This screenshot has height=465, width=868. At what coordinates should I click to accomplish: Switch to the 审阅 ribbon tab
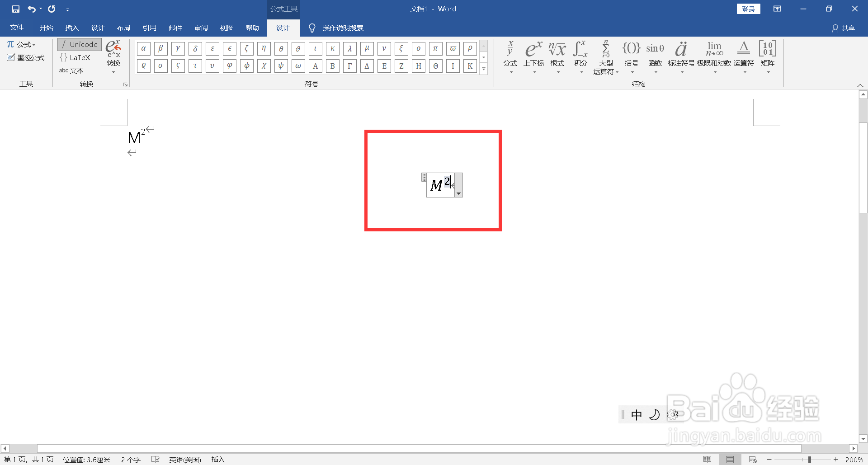201,28
